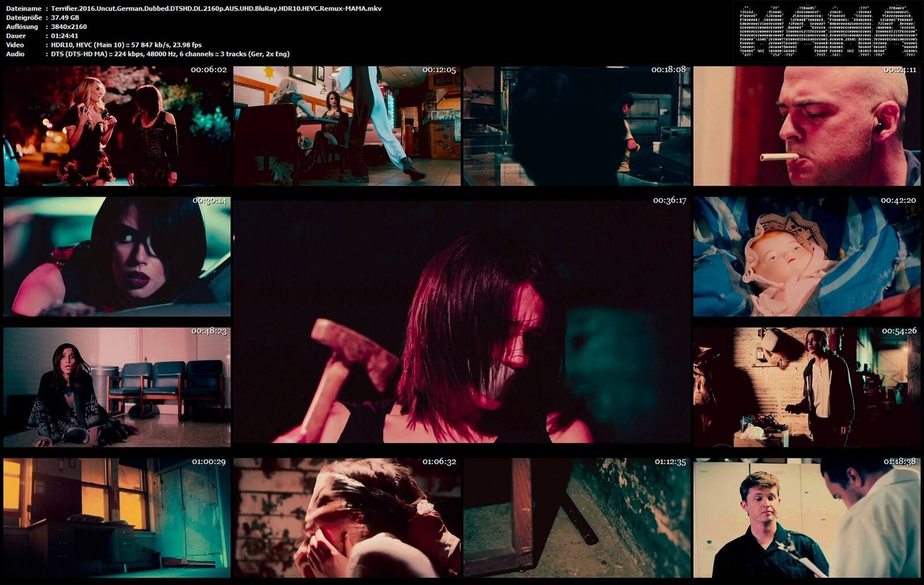Image resolution: width=924 pixels, height=585 pixels.
Task: Open the doll thumbnail at 00:42:20
Action: click(807, 256)
